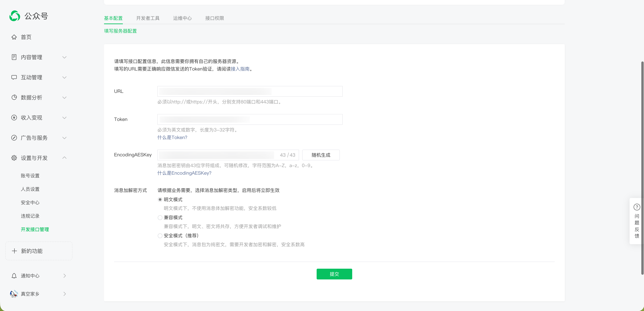Viewport: 644px width, 311px height.
Task: Expand 内容管理 menu chevron
Action: pyautogui.click(x=64, y=57)
